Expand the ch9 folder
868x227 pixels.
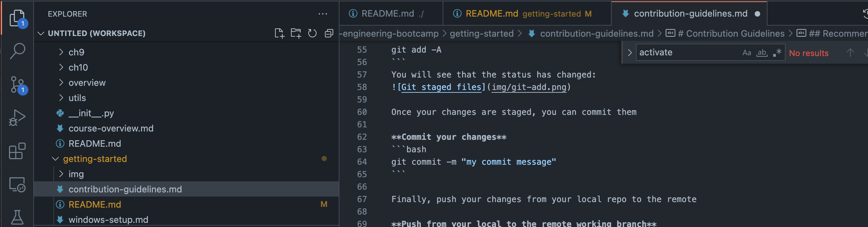(76, 52)
